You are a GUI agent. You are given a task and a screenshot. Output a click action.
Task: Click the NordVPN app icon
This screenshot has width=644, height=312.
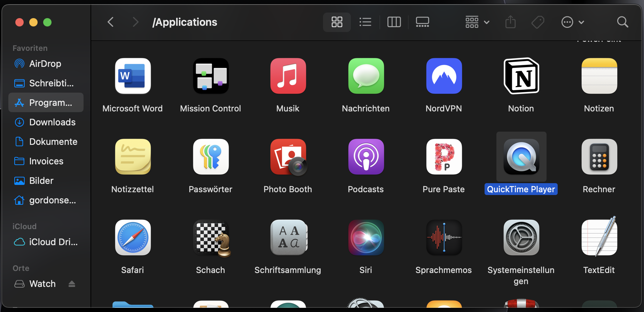(x=444, y=76)
